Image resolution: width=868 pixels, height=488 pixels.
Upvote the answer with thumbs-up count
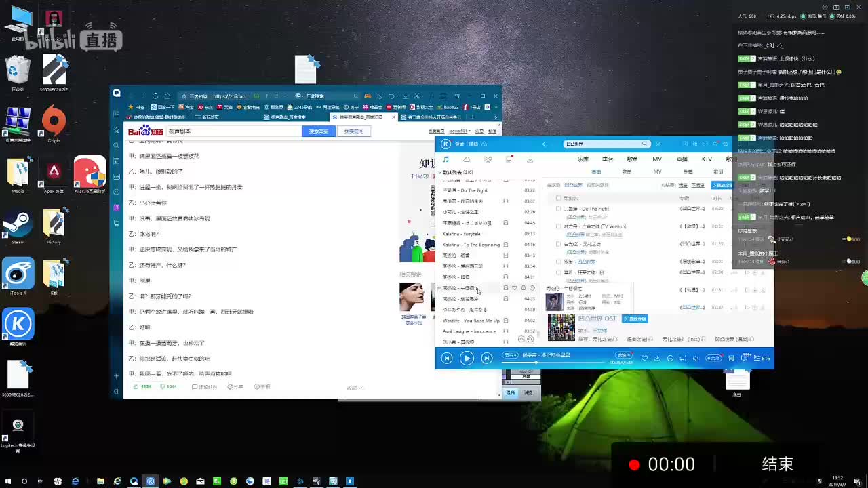pos(142,386)
